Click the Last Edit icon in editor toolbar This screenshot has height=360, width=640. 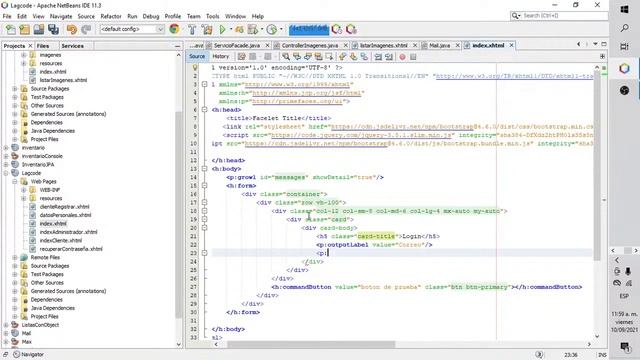[242, 57]
